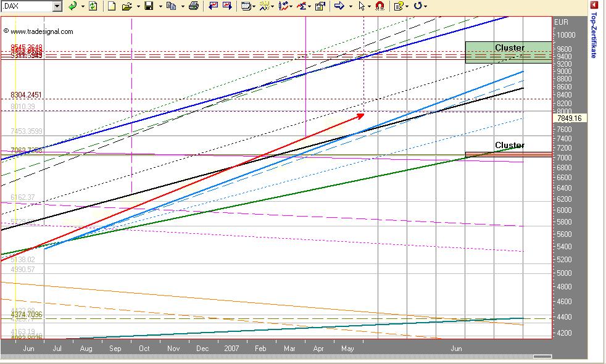Viewport: 606px width, 364px height.
Task: Click the refresh document icon
Action: click(x=93, y=6)
